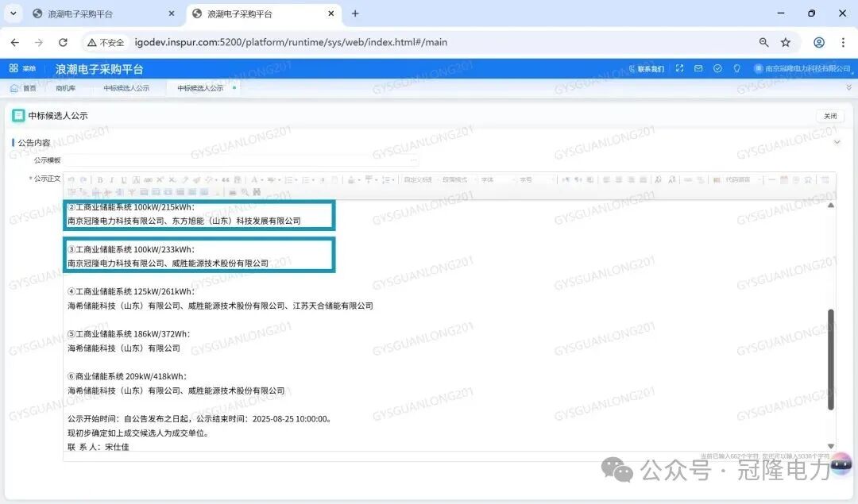
Task: Open the 段落格式 paragraph format dropdown
Action: tap(458, 180)
